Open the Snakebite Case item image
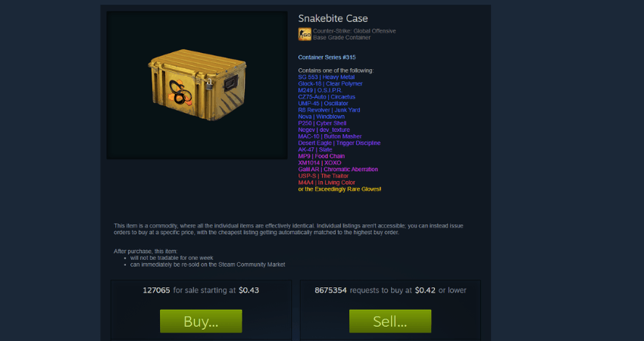 [x=197, y=85]
